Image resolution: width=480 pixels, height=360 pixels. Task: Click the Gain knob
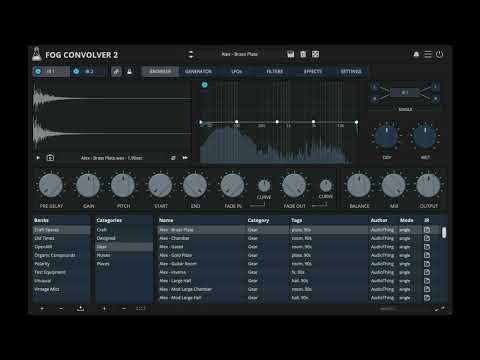point(88,185)
